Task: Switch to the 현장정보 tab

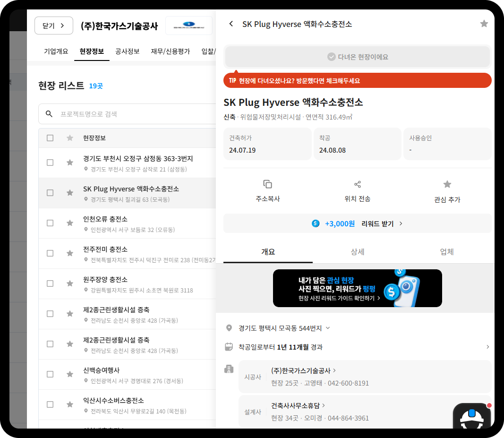Action: point(92,52)
